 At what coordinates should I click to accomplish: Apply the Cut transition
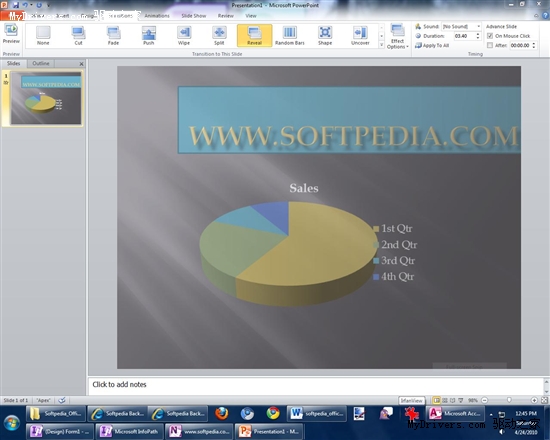[78, 35]
